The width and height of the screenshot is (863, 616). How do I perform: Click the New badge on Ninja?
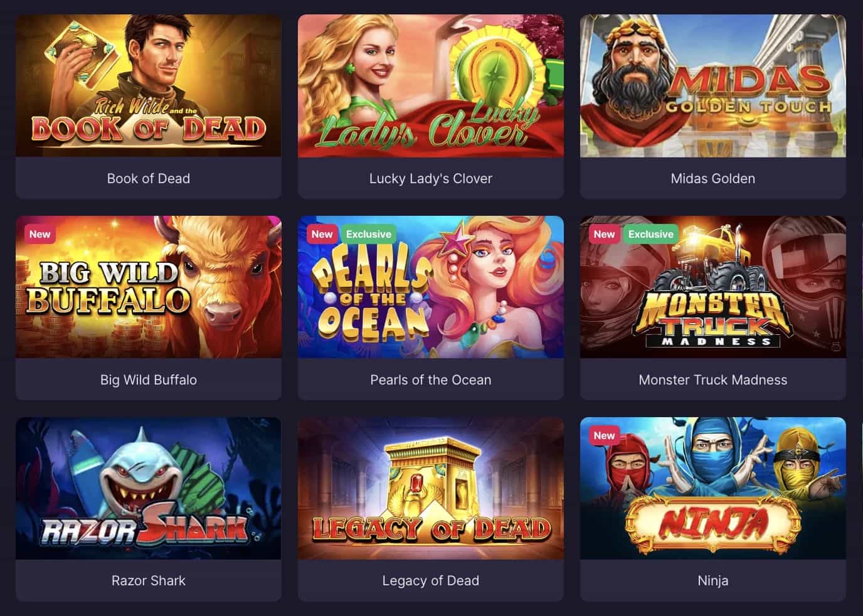[604, 435]
